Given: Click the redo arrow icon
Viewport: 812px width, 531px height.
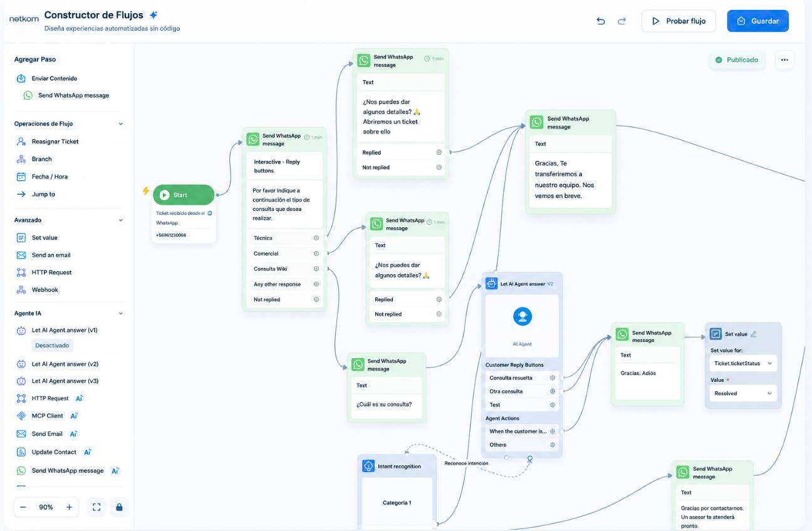Looking at the screenshot, I should (622, 21).
